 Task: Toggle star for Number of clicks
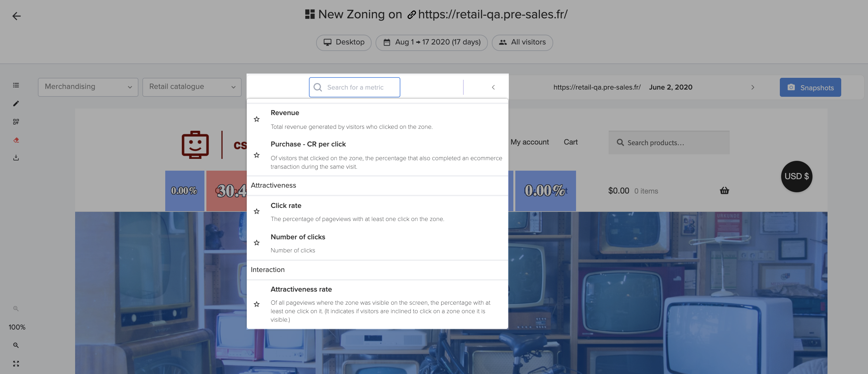click(x=256, y=243)
